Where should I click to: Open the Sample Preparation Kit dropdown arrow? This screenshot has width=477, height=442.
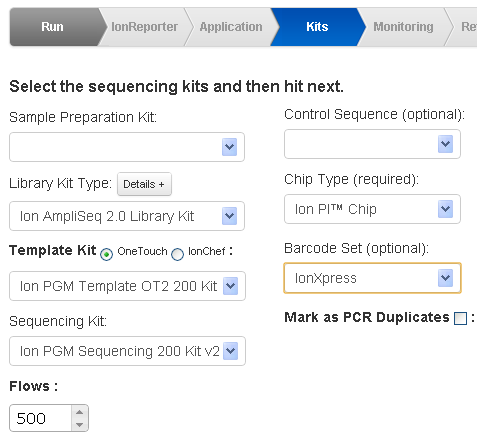click(229, 147)
